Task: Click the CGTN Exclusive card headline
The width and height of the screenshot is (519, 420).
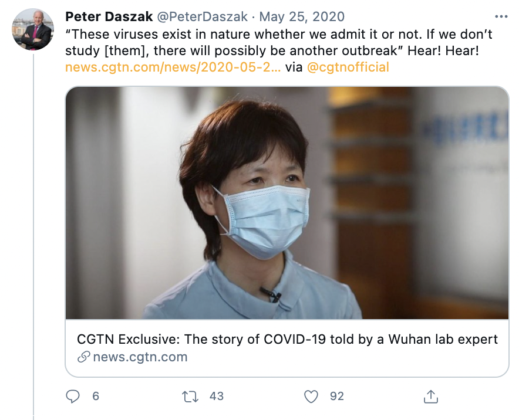Action: [x=287, y=339]
